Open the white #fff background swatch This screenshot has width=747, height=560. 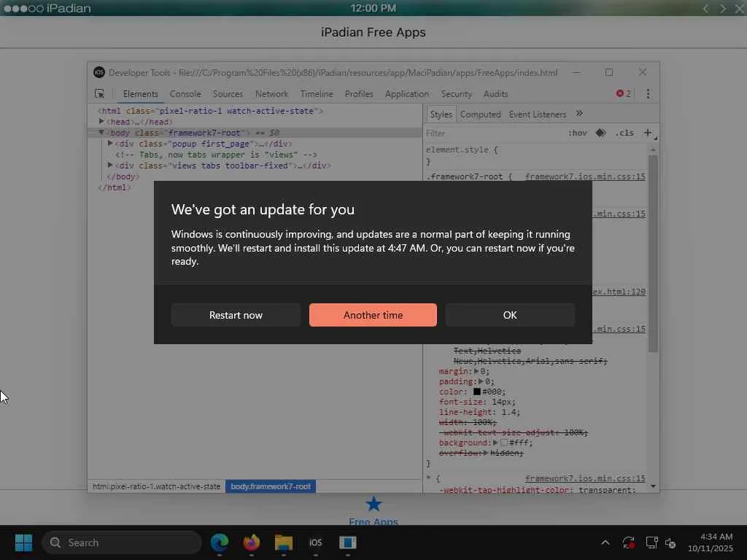(504, 443)
